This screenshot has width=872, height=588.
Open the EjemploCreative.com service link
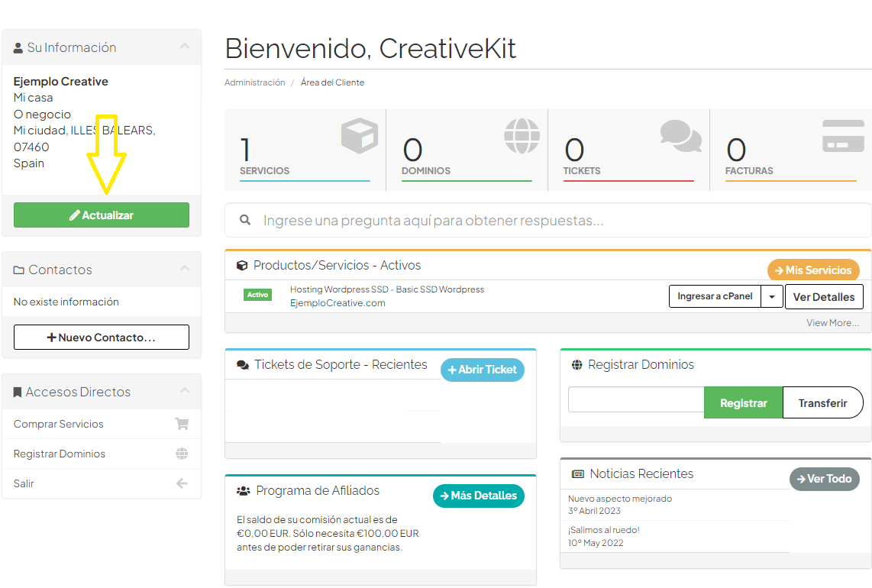tap(337, 303)
